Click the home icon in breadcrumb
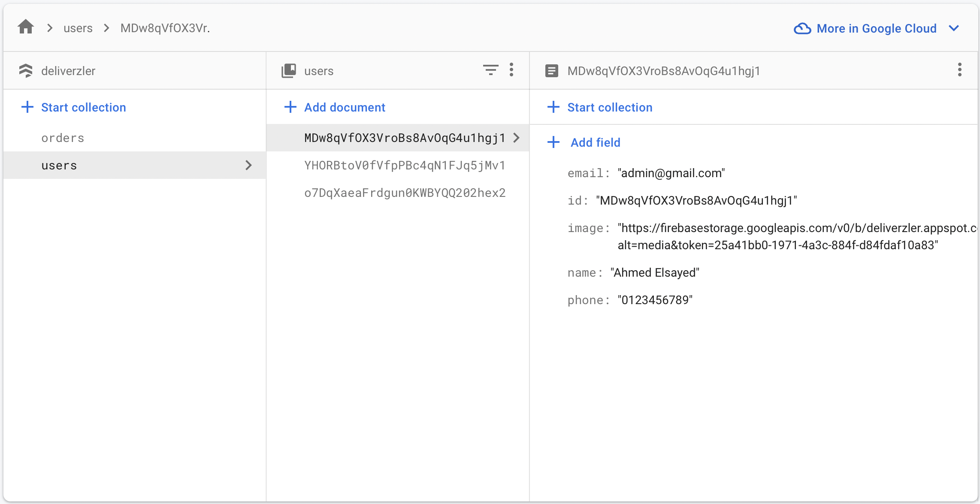Viewport: 980px width, 504px height. click(x=26, y=27)
